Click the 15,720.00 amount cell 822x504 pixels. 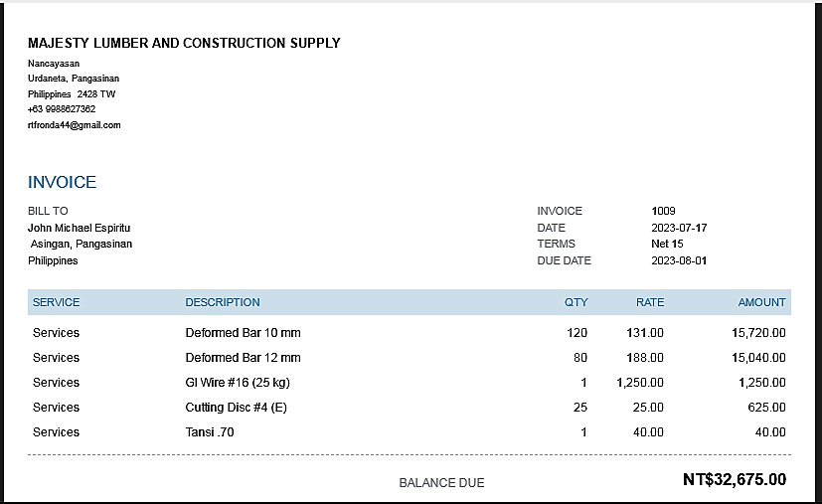(x=757, y=333)
